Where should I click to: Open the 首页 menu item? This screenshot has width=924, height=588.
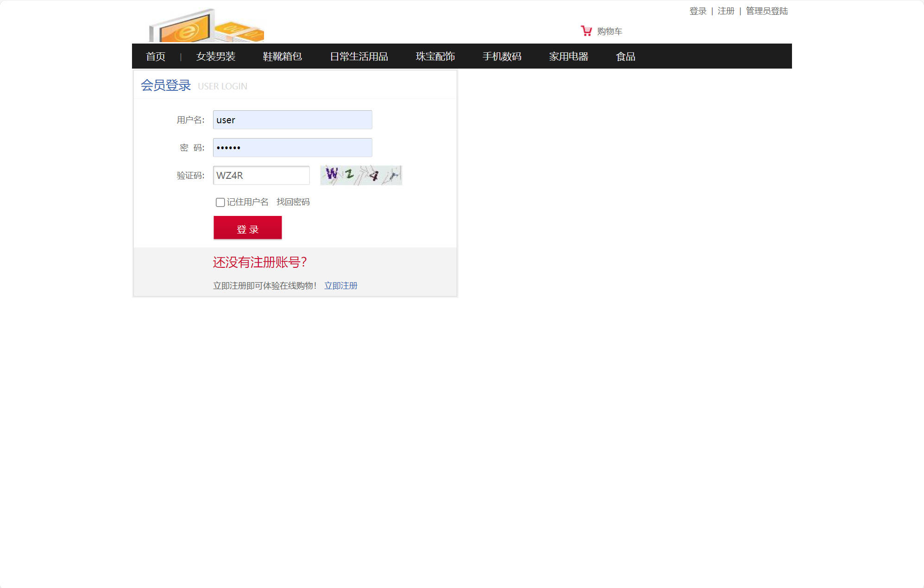tap(156, 56)
